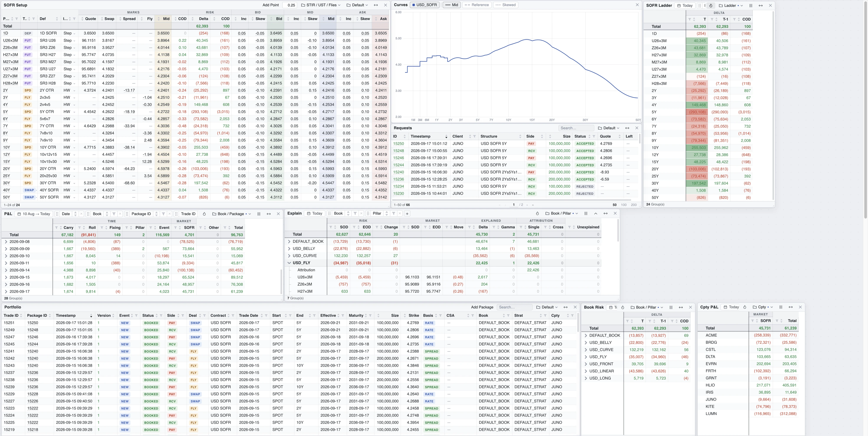Open Book / Pillar layout dropdown in Explain
This screenshot has height=436, width=868.
(561, 213)
